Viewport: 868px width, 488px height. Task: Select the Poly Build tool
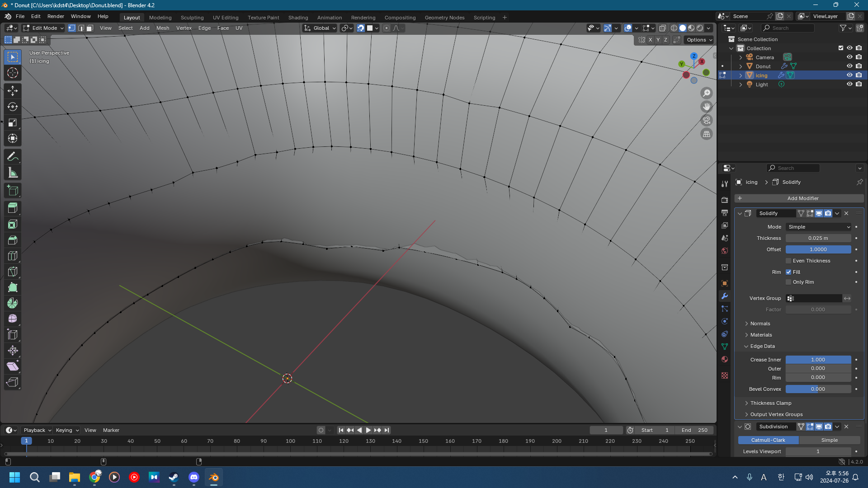[x=13, y=287]
